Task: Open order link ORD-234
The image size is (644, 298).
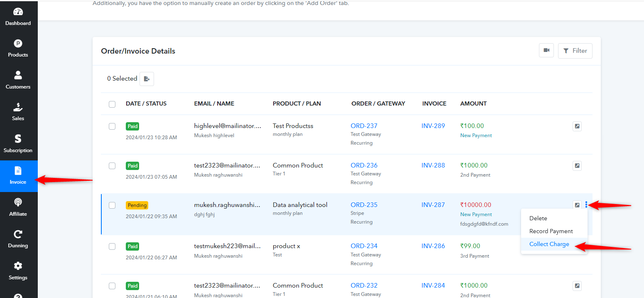Action: (364, 246)
